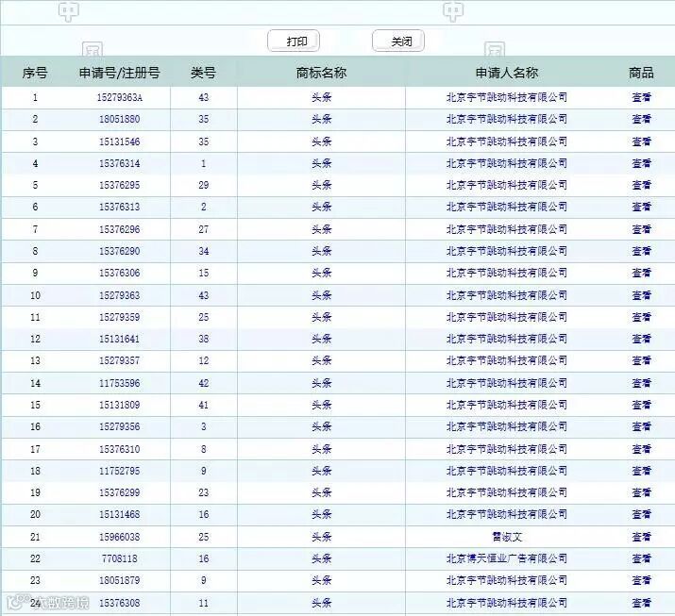Open 查看 link for application 11753596
The width and height of the screenshot is (675, 616).
click(641, 383)
